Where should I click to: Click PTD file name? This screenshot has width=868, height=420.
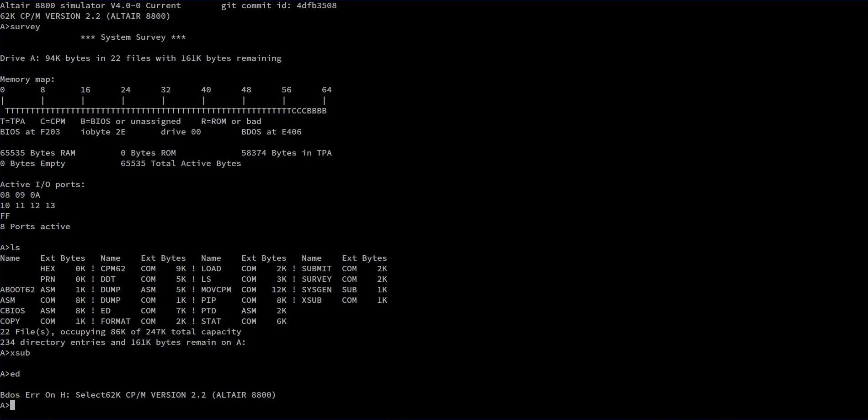[x=208, y=311]
